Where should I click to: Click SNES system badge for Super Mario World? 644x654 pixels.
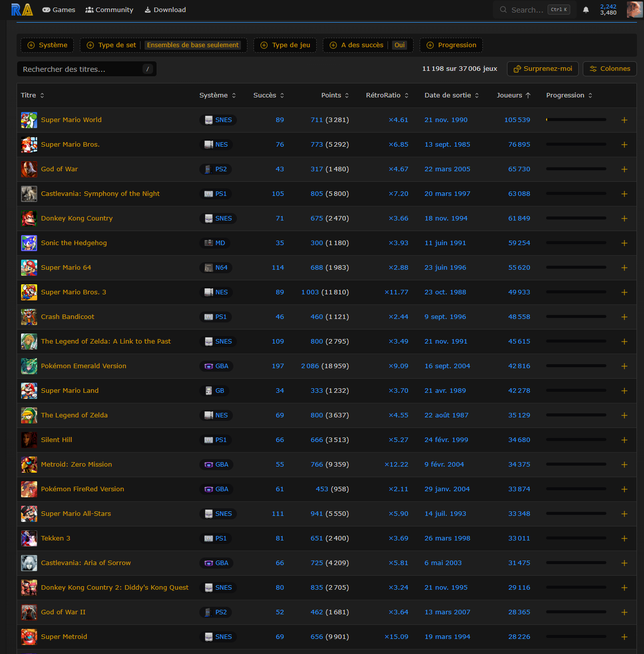218,120
